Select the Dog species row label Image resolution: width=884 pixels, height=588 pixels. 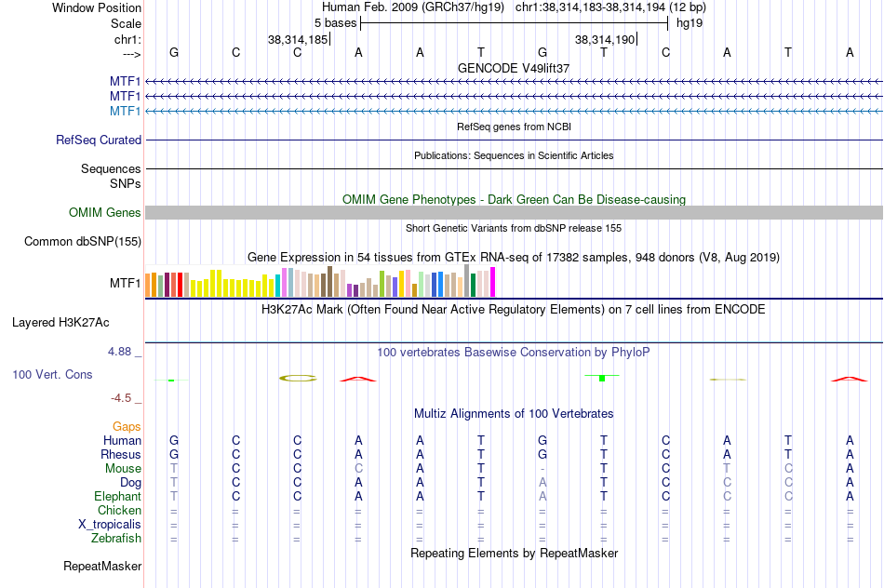pos(131,483)
